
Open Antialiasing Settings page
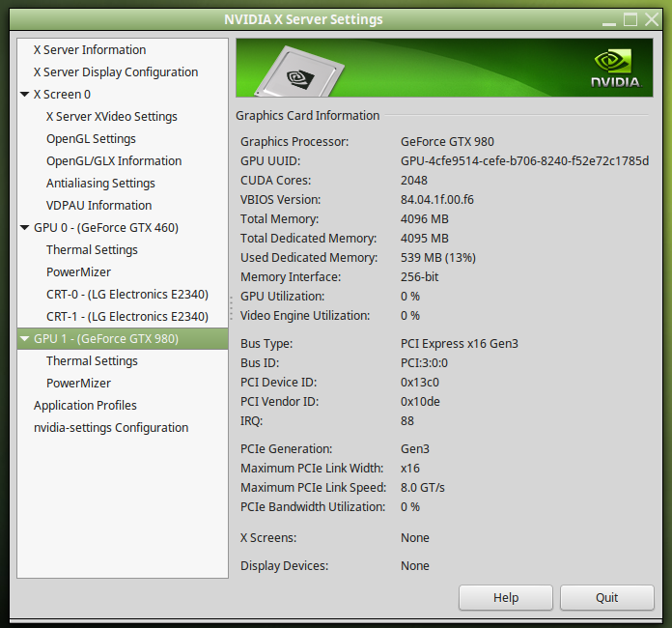(100, 184)
